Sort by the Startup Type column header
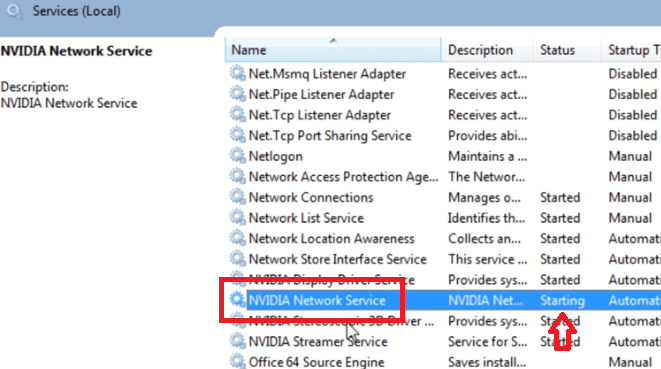This screenshot has width=661, height=369. pos(631,50)
